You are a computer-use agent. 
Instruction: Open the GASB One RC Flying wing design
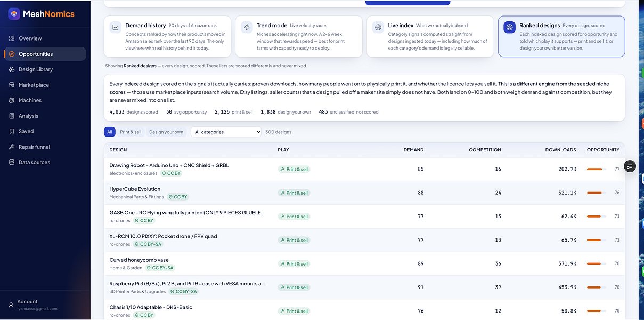click(186, 212)
